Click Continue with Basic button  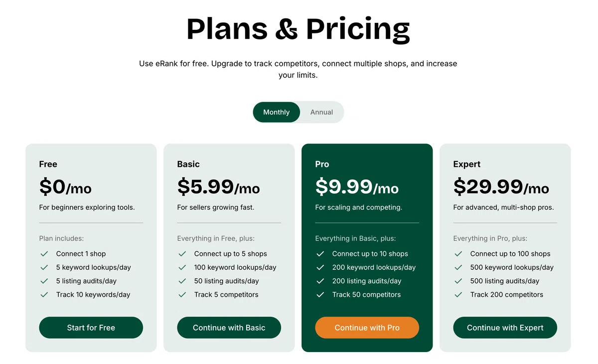click(x=229, y=328)
